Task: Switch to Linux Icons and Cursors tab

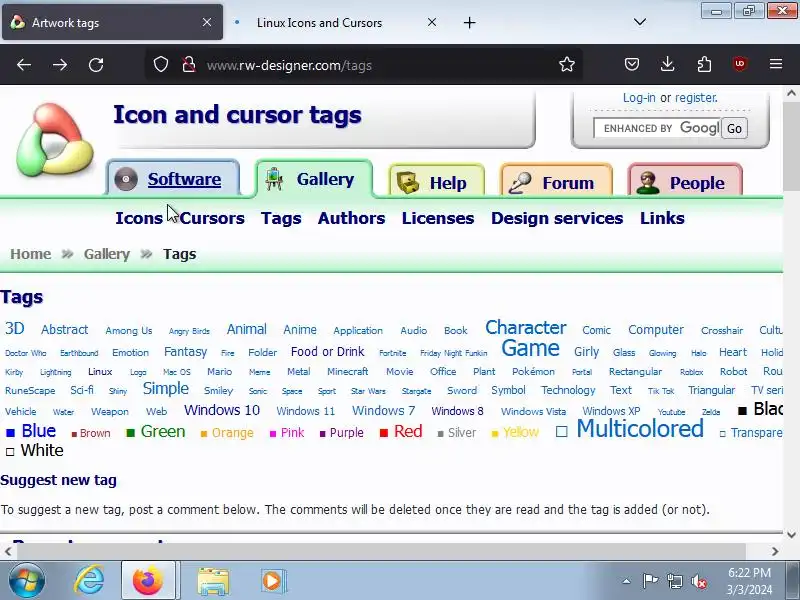Action: point(319,22)
